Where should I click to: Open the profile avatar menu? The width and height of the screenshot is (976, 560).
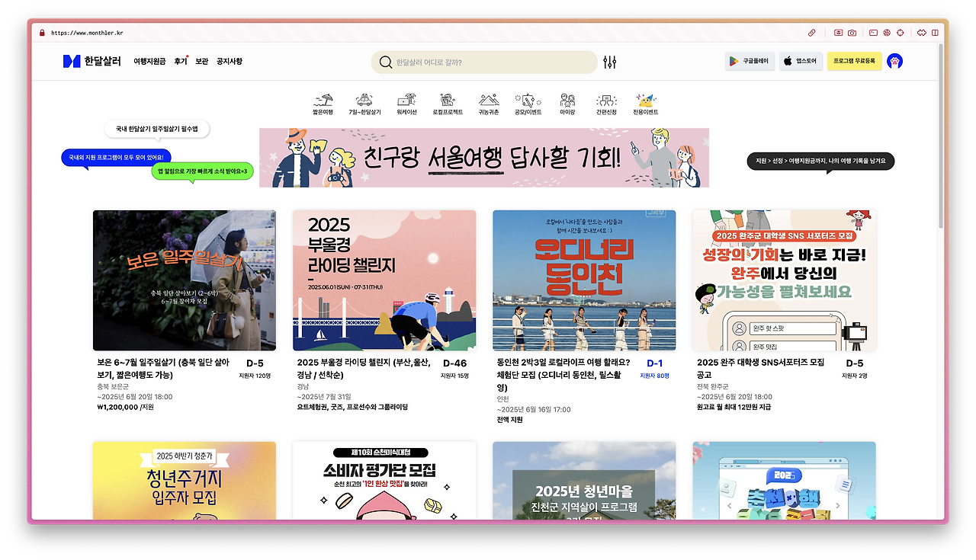pos(894,61)
